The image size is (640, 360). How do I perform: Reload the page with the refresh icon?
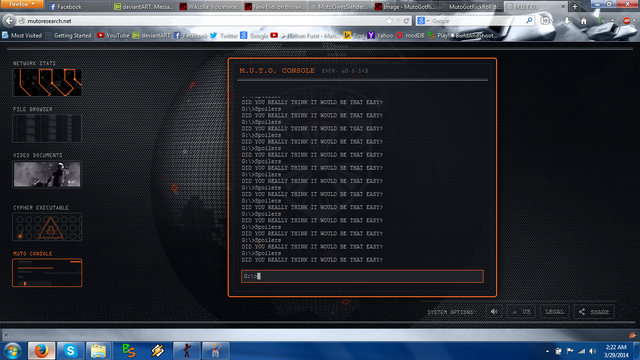tap(407, 20)
